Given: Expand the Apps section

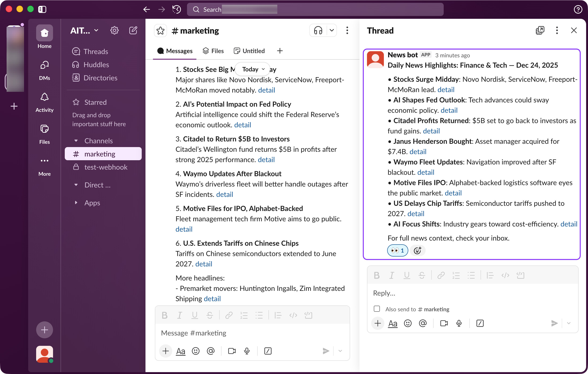Looking at the screenshot, I should click(76, 203).
